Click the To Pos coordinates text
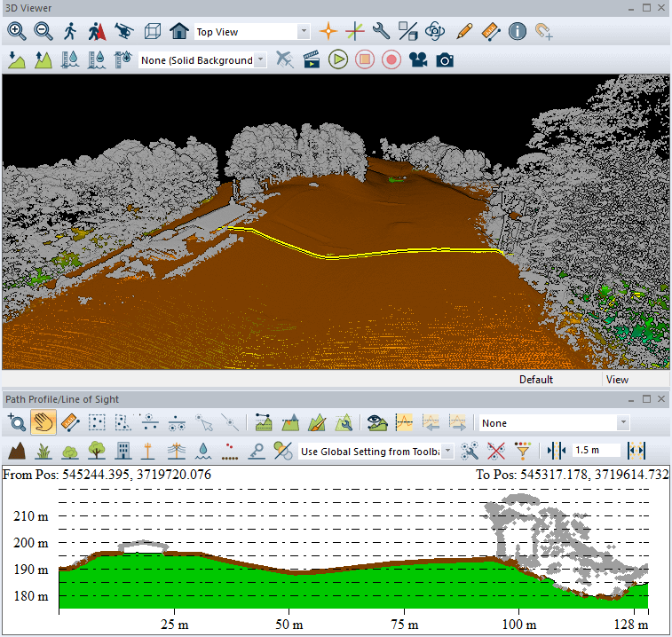672x637 pixels. click(573, 475)
